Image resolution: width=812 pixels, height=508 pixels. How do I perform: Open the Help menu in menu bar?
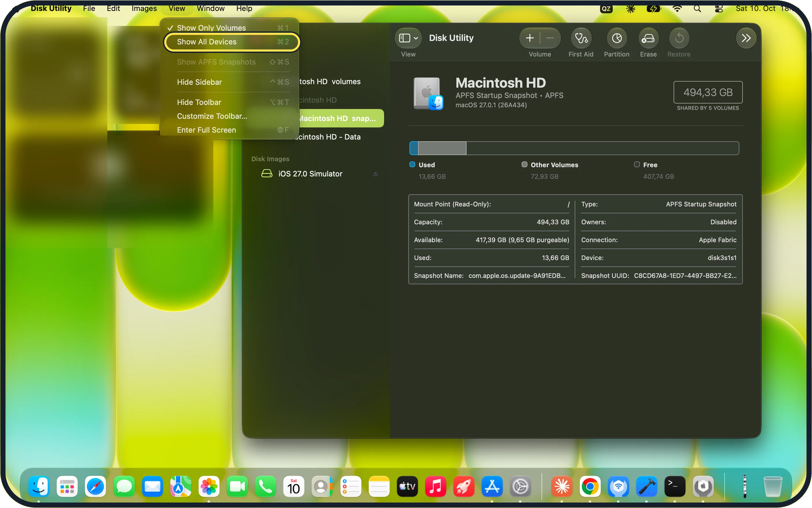click(244, 8)
